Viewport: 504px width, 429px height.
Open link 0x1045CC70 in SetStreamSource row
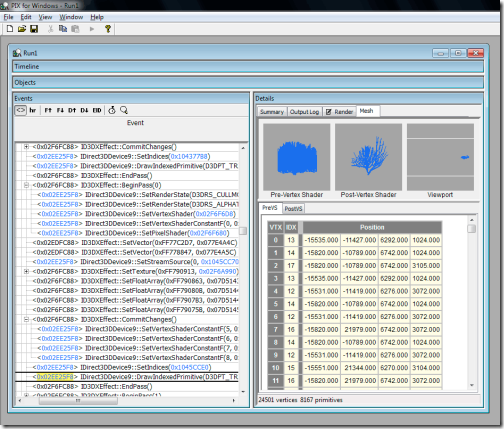click(x=220, y=262)
